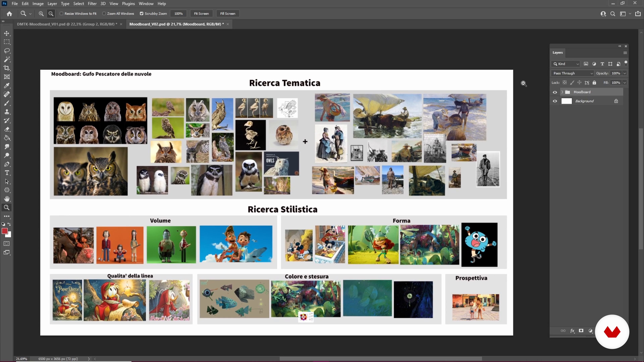Viewport: 644px width, 362px height.
Task: Select the Smudge tool
Action: [x=7, y=147]
